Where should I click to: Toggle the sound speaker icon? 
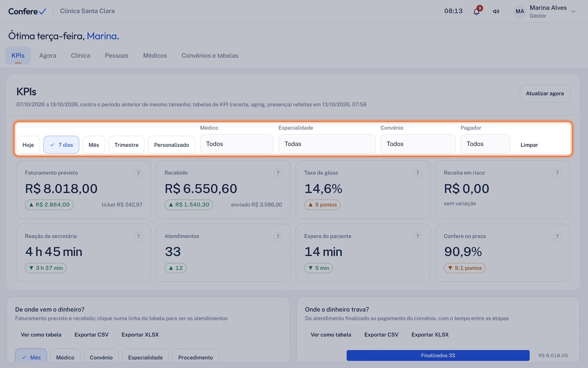pos(496,11)
